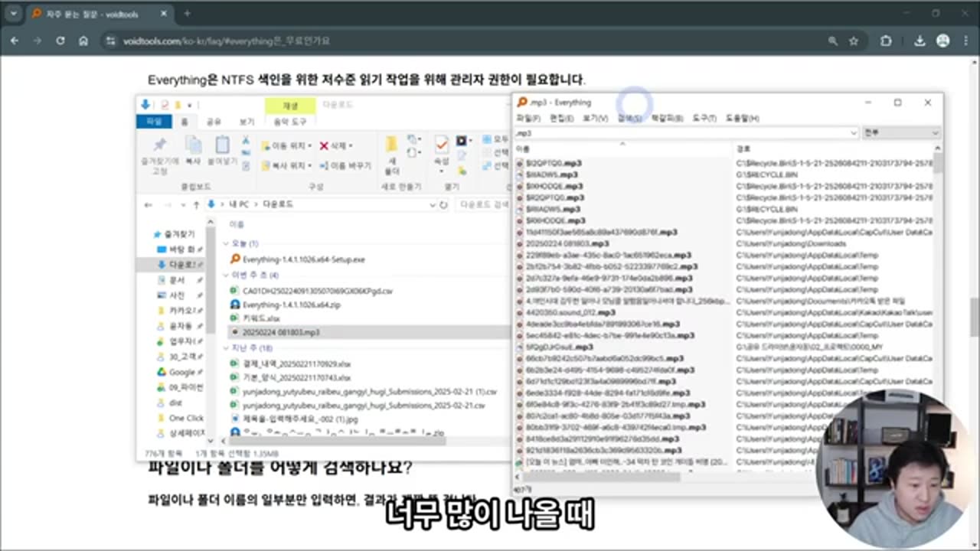Click 새 폴더 icon in ribbon
The height and width of the screenshot is (551, 980).
click(x=391, y=155)
